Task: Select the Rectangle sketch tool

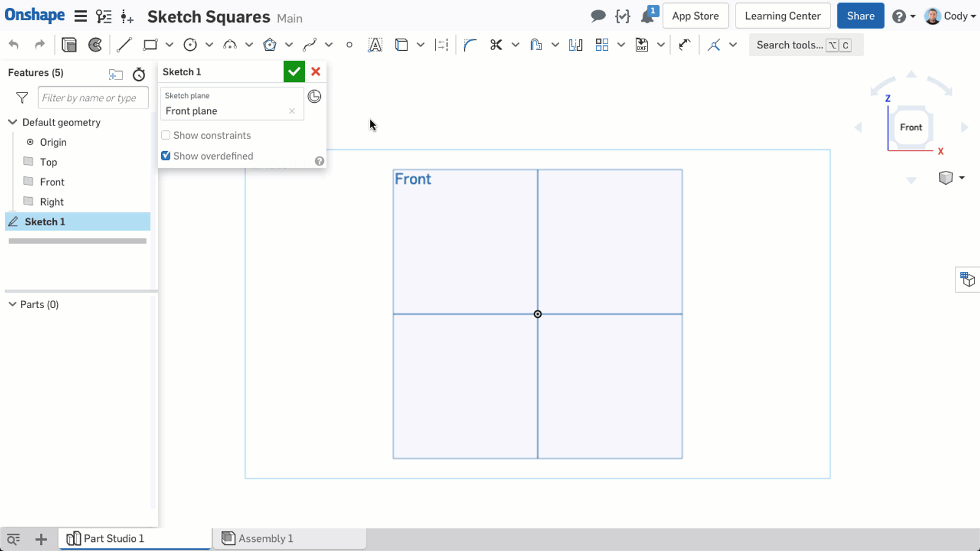Action: pyautogui.click(x=149, y=45)
